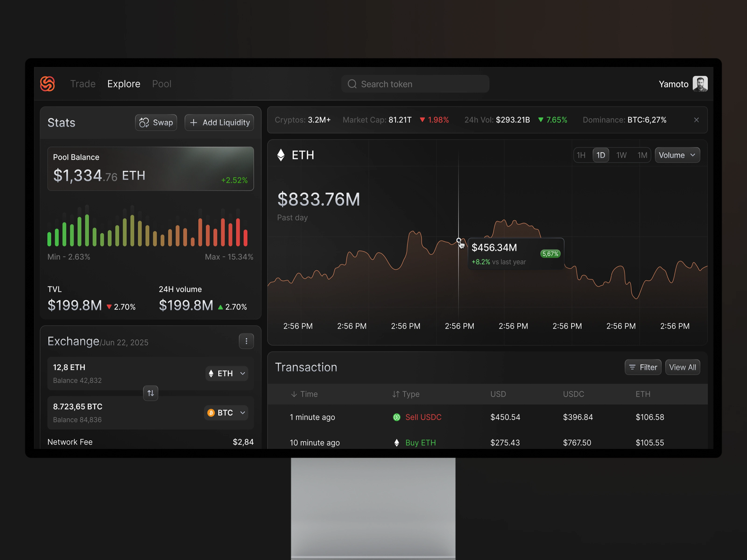The width and height of the screenshot is (747, 560).
Task: Click the Filter button
Action: 643,367
